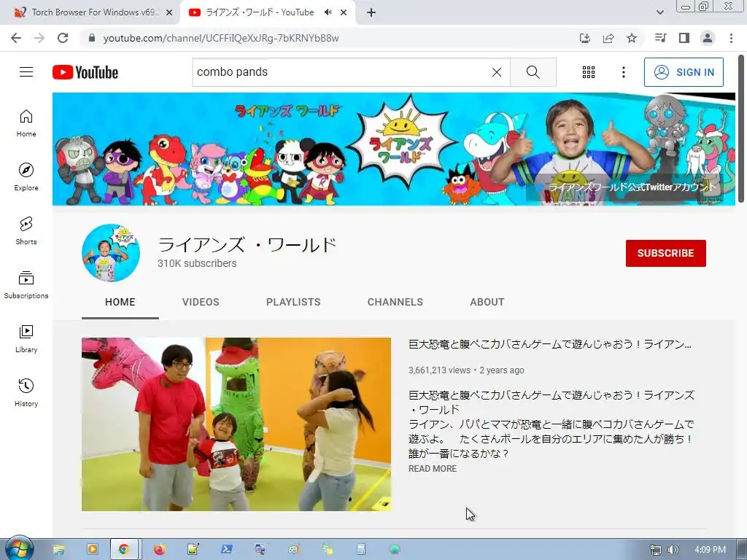Open a new browser tab
This screenshot has width=747, height=560.
pyautogui.click(x=371, y=12)
